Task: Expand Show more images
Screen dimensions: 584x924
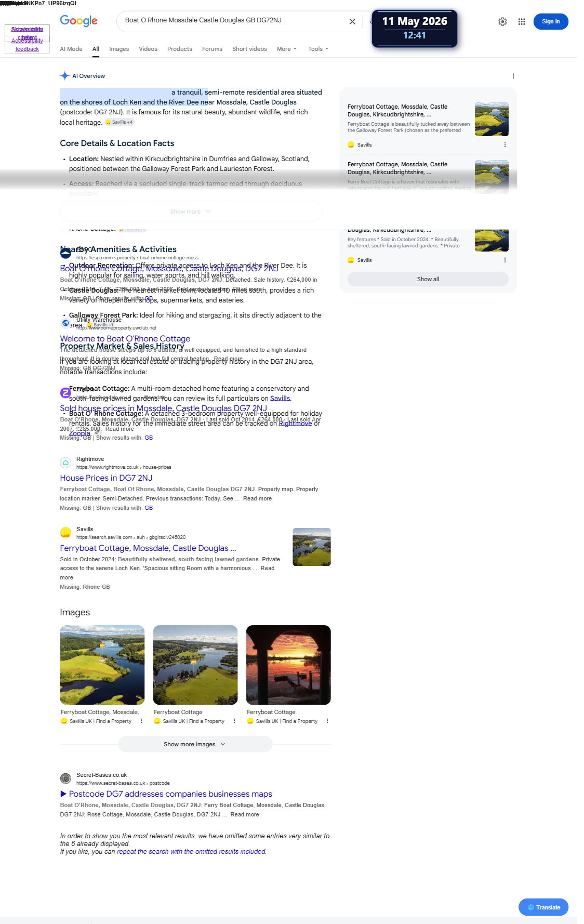Action: [195, 744]
